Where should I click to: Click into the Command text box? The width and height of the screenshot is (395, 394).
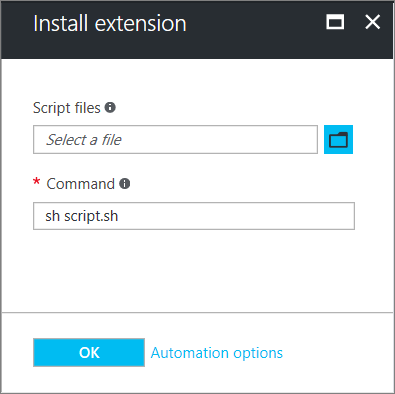[194, 216]
